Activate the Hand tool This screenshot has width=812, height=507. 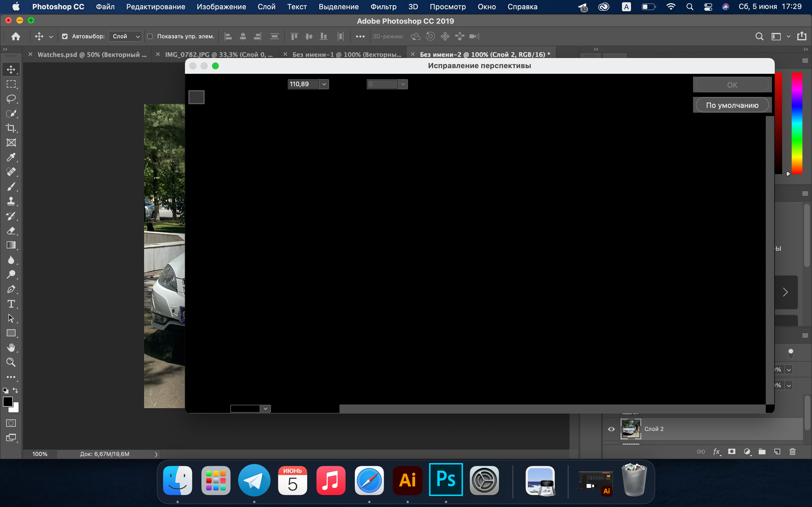point(11,348)
